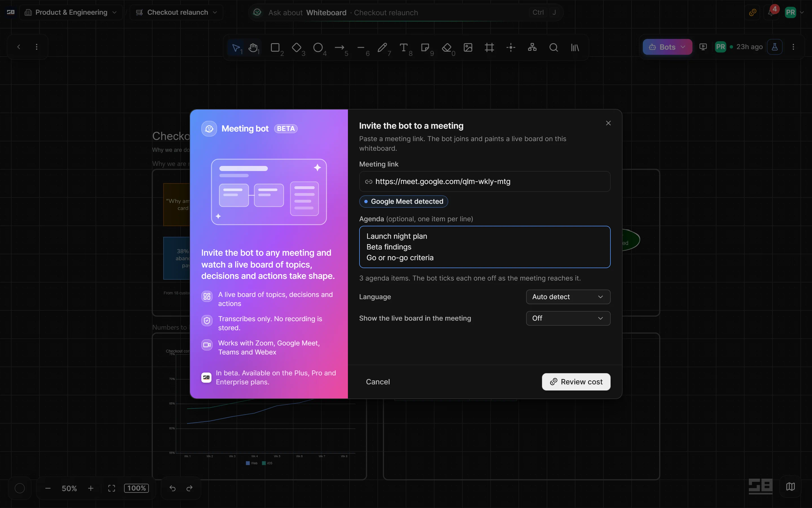Zoom out with the minus button

(48, 488)
